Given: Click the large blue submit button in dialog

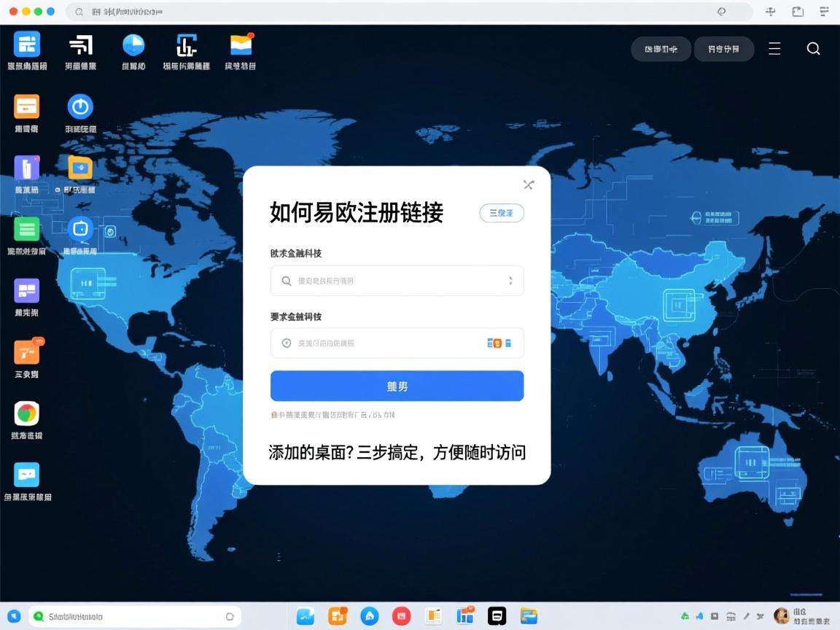Looking at the screenshot, I should pyautogui.click(x=397, y=386).
